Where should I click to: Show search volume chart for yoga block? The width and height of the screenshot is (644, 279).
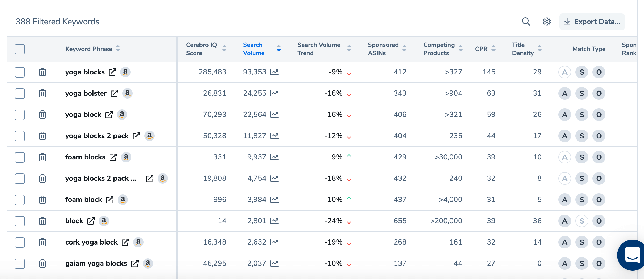pyautogui.click(x=274, y=115)
